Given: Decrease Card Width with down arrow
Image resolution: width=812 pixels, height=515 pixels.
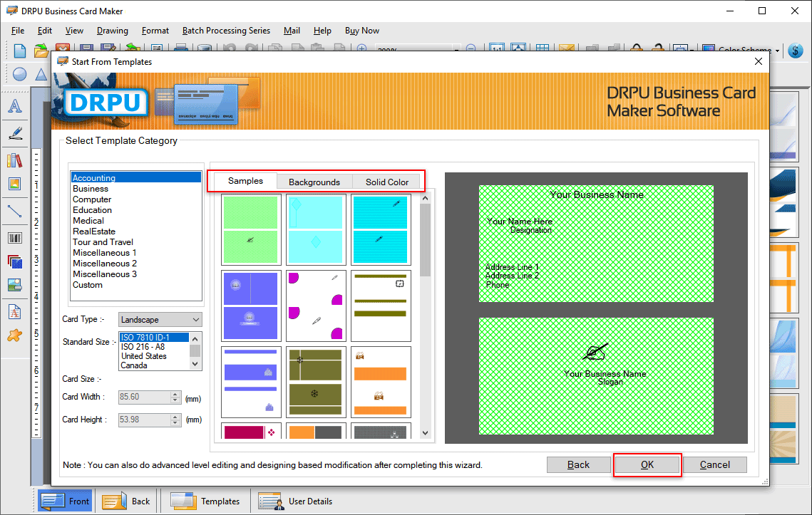Looking at the screenshot, I should pyautogui.click(x=175, y=400).
